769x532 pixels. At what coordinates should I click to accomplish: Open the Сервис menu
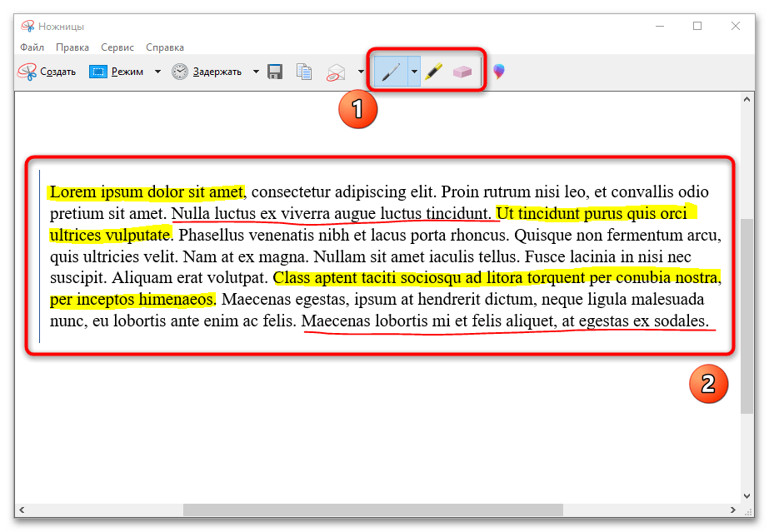tap(117, 47)
